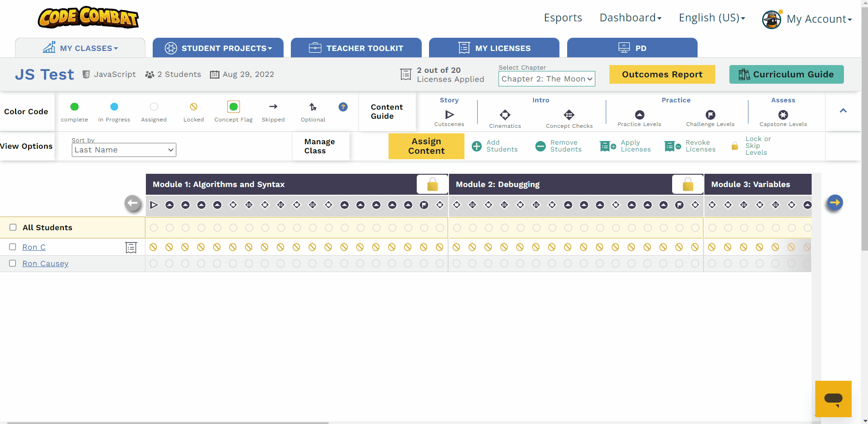
Task: Click the lock icon on Module 2: Debugging
Action: point(688,184)
